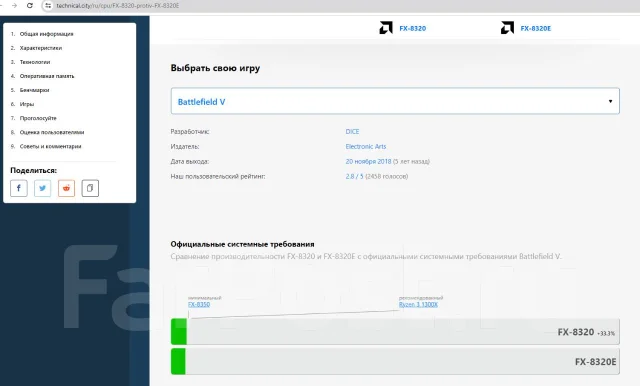Click the FX-8320 +33.3% bar label

tap(586, 332)
